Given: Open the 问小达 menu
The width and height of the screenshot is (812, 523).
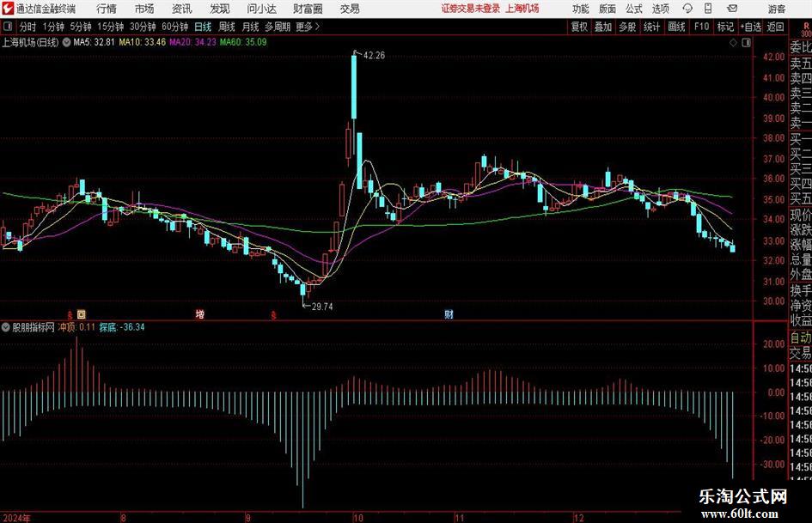Looking at the screenshot, I should pos(261,9).
